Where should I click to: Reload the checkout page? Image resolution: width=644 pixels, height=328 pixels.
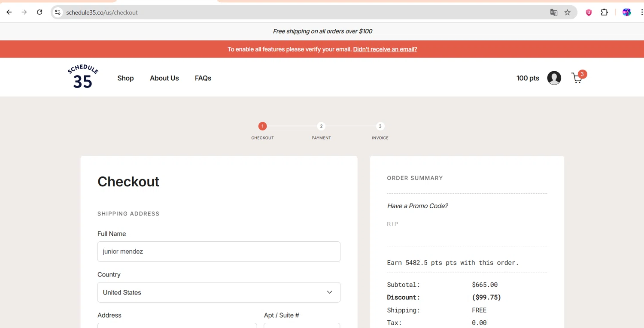pos(39,12)
